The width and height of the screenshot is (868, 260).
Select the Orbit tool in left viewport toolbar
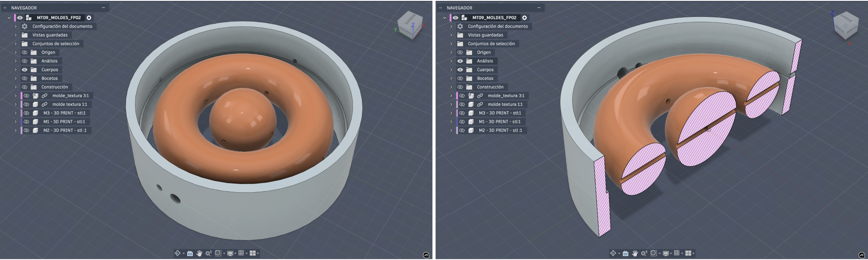click(177, 253)
